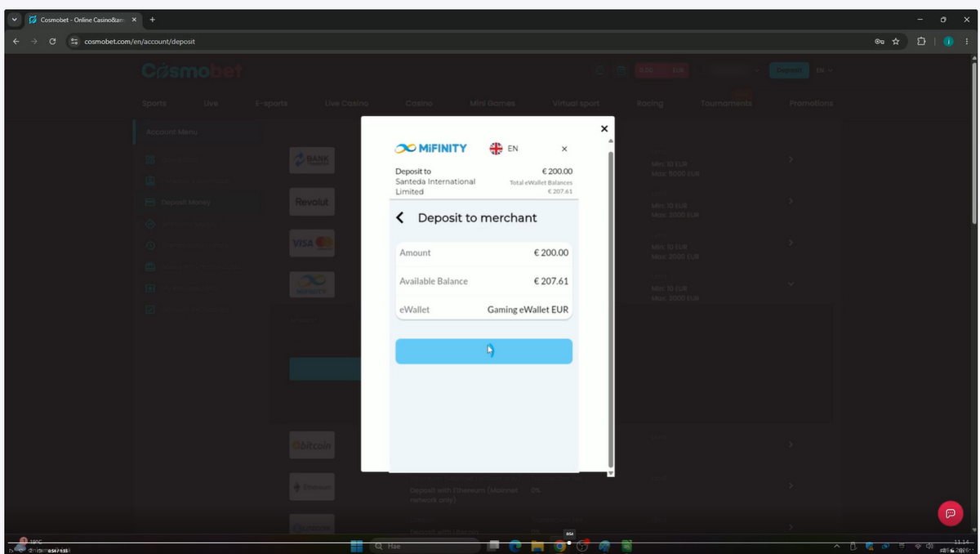
Task: Click the video progress bar marker
Action: [569, 543]
